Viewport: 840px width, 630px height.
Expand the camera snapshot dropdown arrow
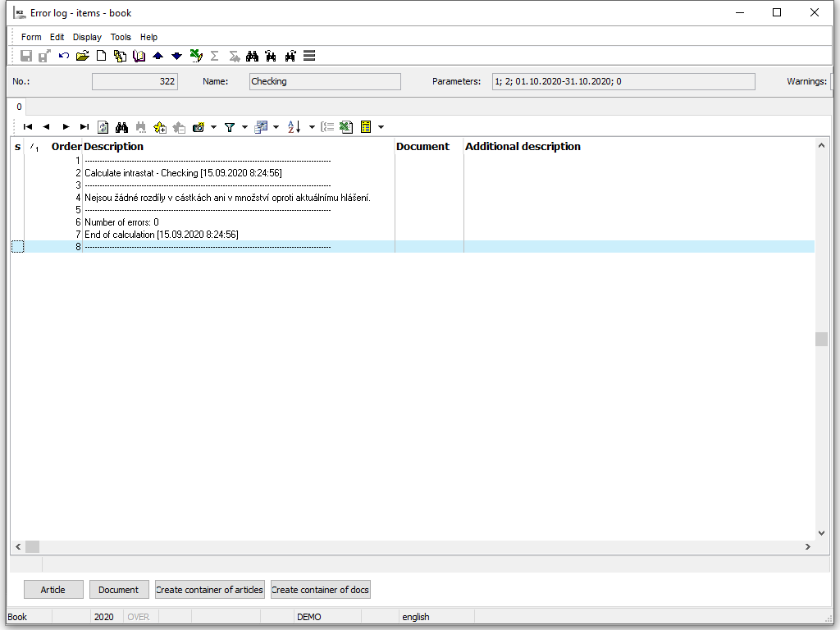(214, 127)
